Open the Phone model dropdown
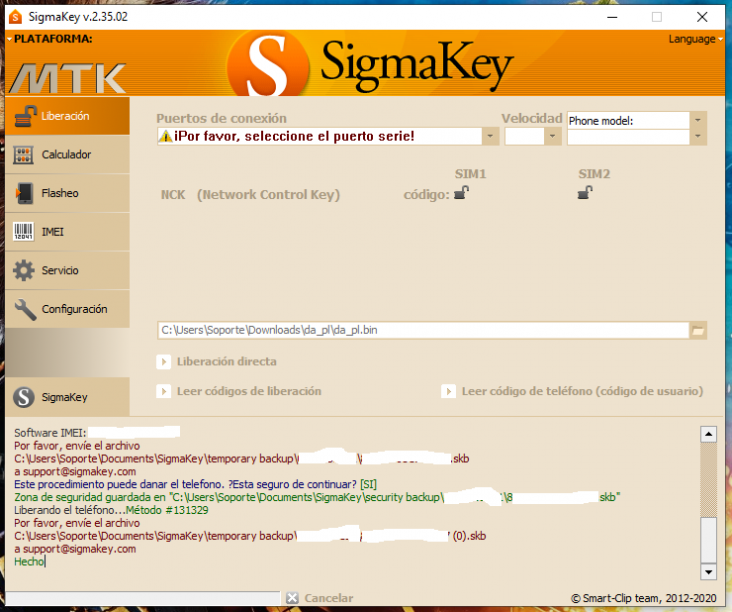Viewport: 732px width, 612px height. 697,120
